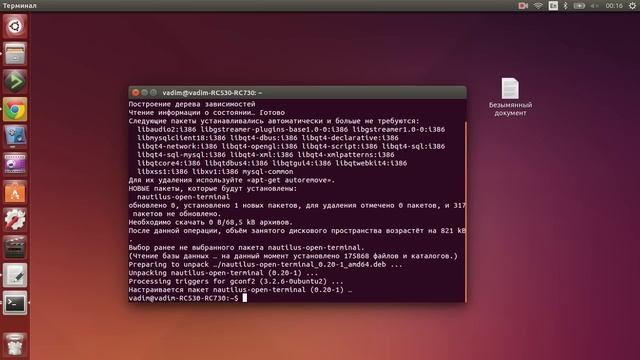This screenshot has height=360, width=640.
Task: Click the 'Выбор ранее не выбранного пакета' line
Action: pos(246,248)
